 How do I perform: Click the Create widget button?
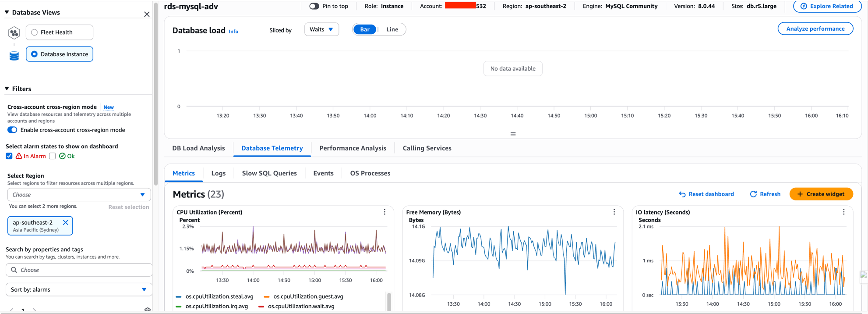pos(821,194)
